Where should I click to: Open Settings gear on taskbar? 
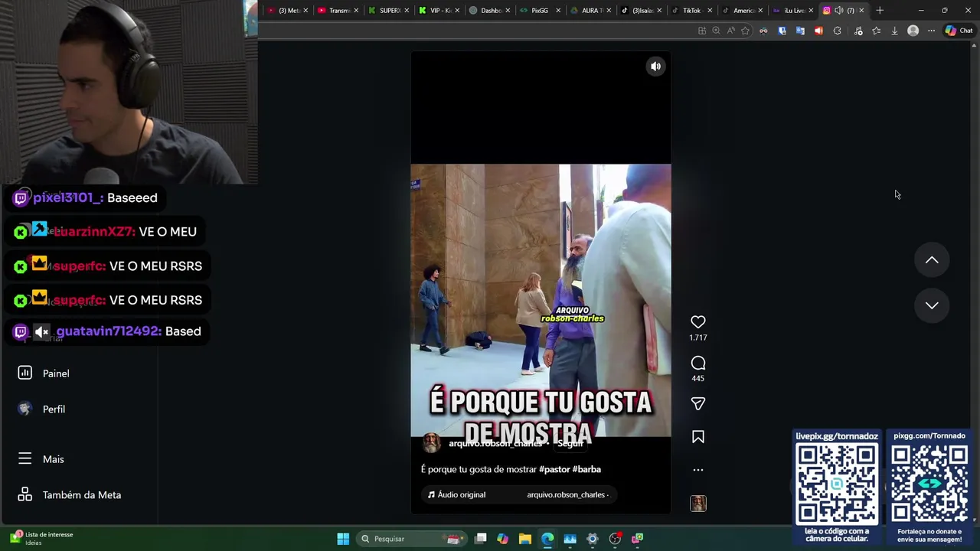tap(592, 539)
